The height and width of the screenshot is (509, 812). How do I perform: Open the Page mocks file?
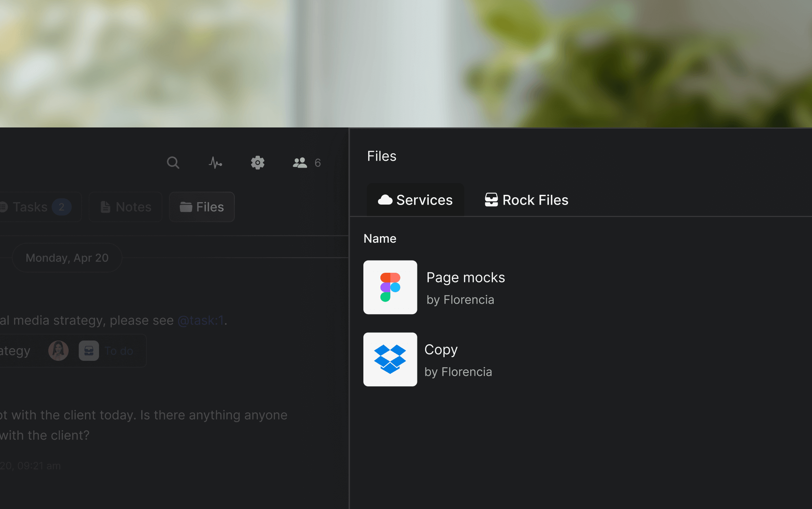465,278
